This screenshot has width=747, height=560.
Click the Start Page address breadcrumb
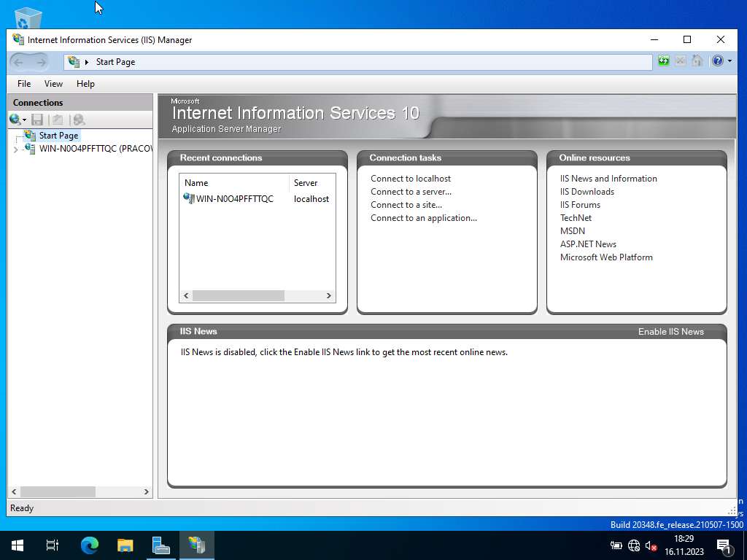tap(115, 62)
